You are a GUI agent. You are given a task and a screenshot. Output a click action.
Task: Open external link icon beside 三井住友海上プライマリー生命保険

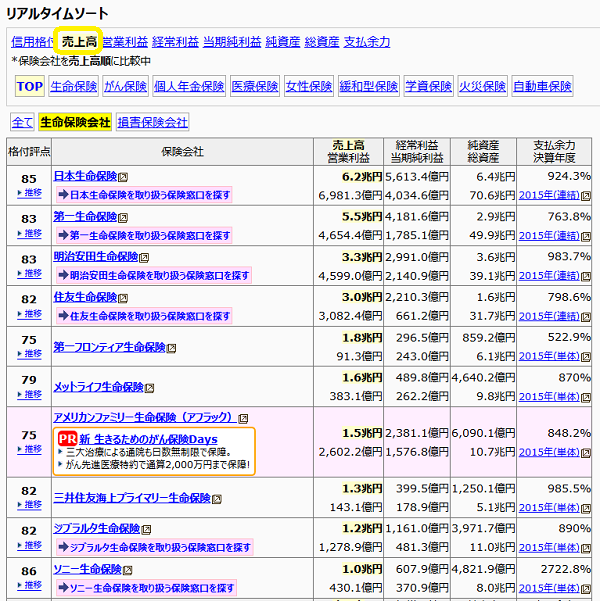pyautogui.click(x=217, y=499)
